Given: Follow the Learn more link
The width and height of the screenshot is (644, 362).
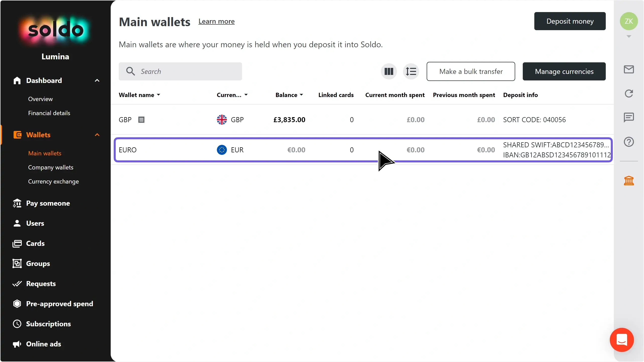Looking at the screenshot, I should point(216,21).
